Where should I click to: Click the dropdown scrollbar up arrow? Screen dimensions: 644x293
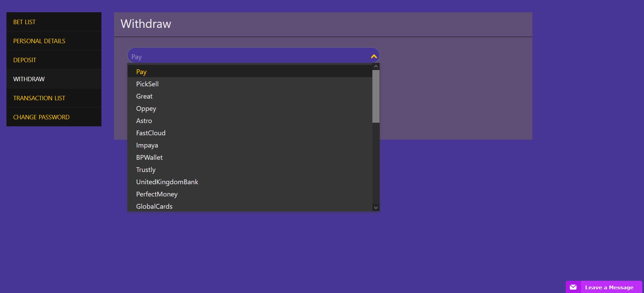376,67
